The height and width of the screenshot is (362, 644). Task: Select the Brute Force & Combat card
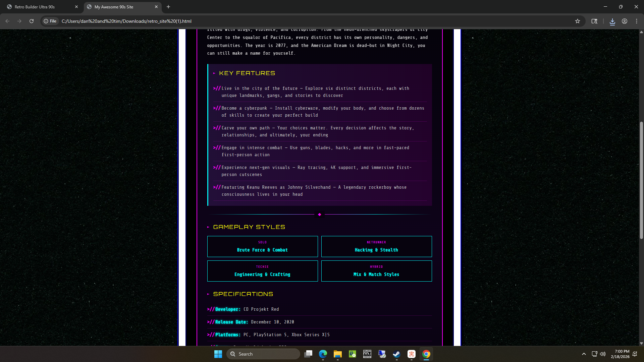262,247
